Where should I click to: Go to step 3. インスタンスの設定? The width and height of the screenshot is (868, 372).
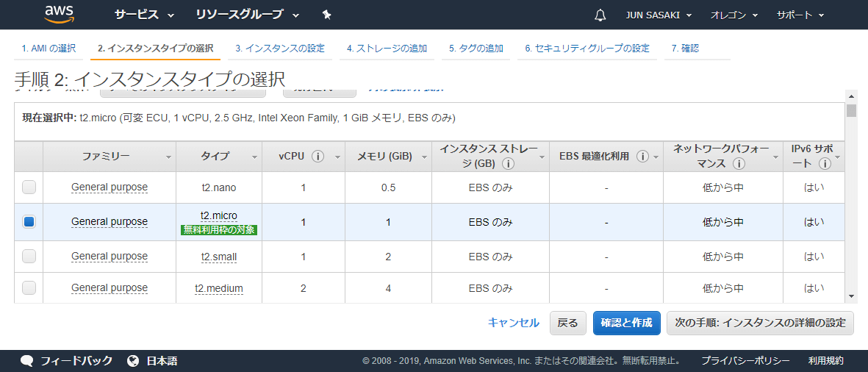pyautogui.click(x=279, y=49)
